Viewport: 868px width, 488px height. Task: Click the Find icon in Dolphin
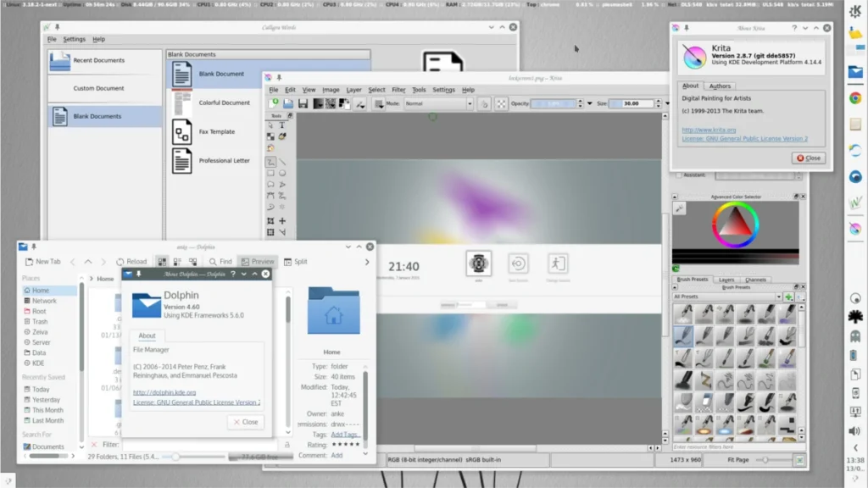tap(220, 262)
